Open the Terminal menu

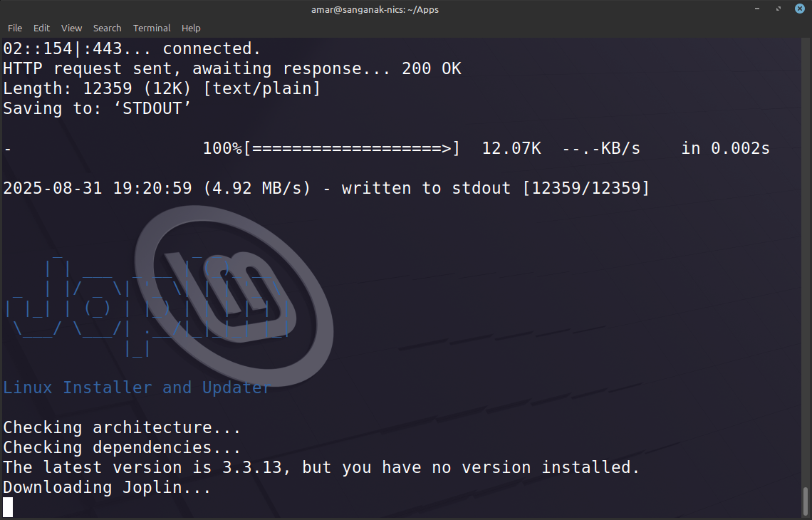point(152,28)
